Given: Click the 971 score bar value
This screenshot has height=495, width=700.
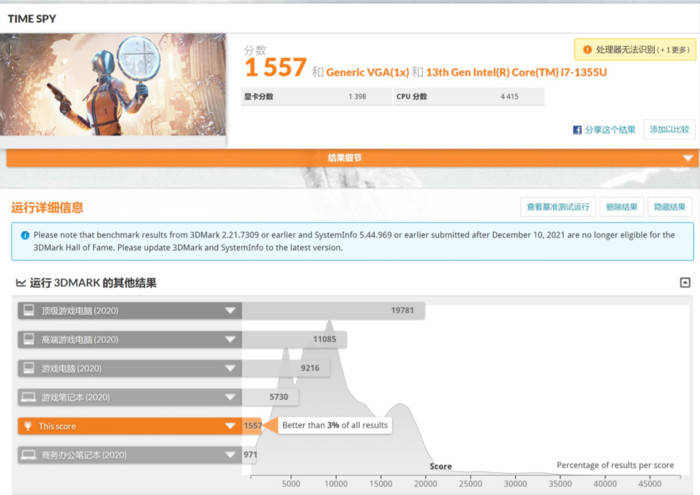Looking at the screenshot, I should click(250, 454).
